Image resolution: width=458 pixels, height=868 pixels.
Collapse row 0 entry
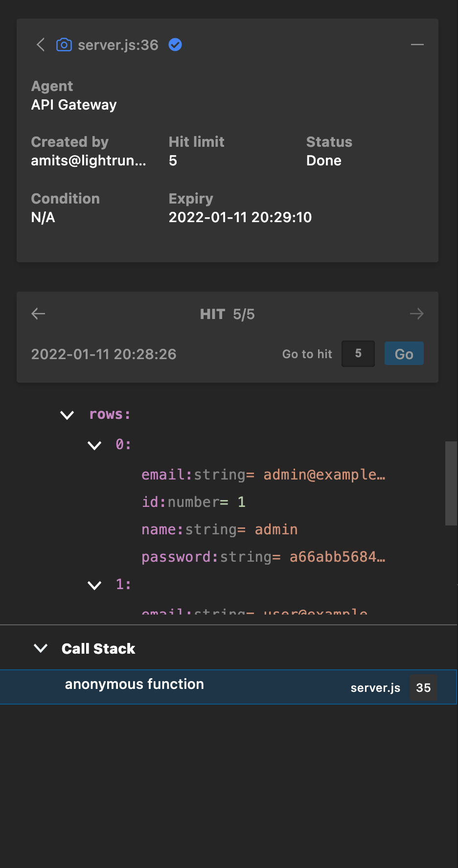click(x=94, y=445)
